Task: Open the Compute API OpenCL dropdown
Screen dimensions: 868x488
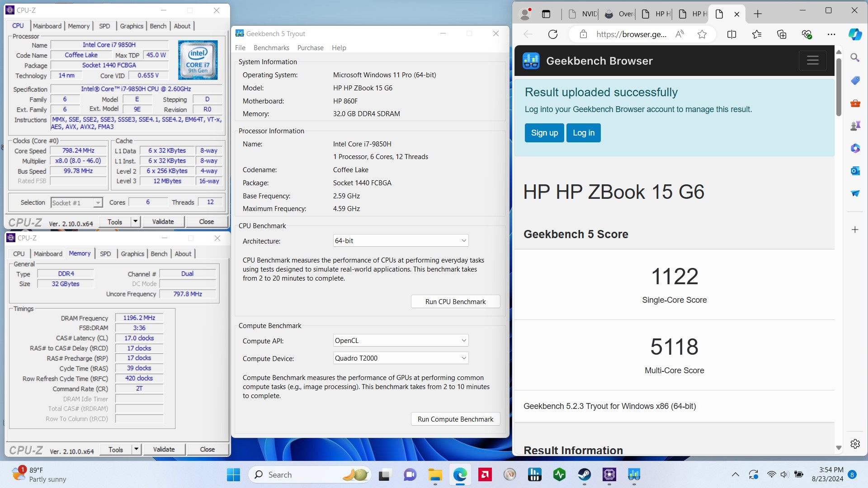Action: 401,341
